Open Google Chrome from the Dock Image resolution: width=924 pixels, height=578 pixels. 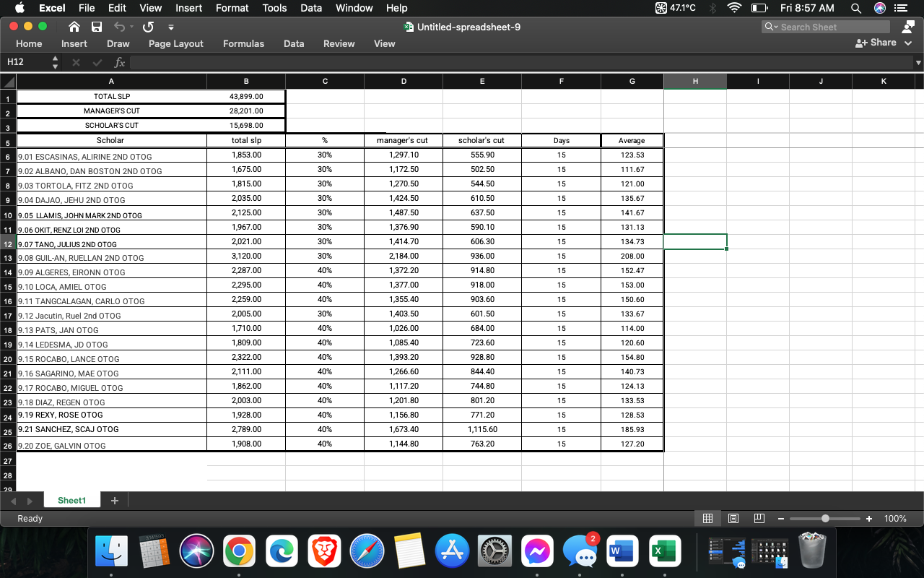click(x=239, y=551)
